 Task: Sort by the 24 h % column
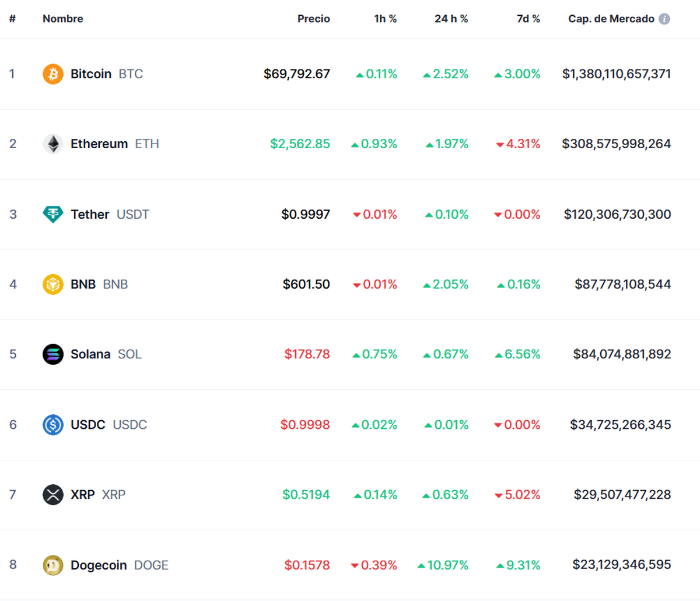451,19
